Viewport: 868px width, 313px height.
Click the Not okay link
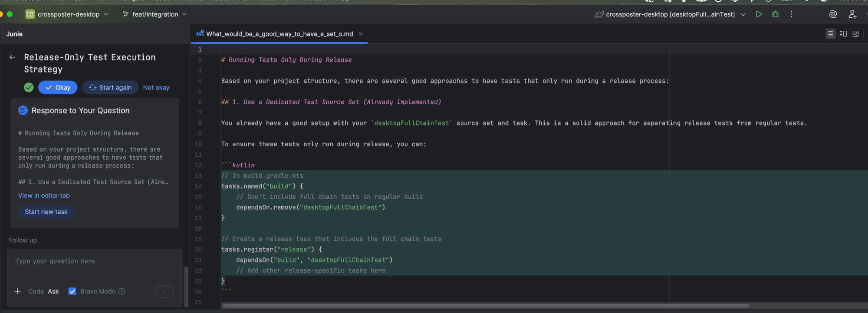(156, 87)
